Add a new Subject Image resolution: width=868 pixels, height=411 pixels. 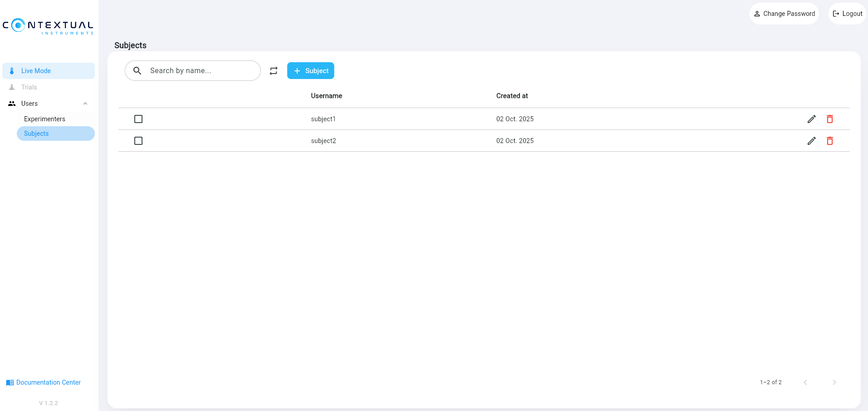click(x=311, y=71)
